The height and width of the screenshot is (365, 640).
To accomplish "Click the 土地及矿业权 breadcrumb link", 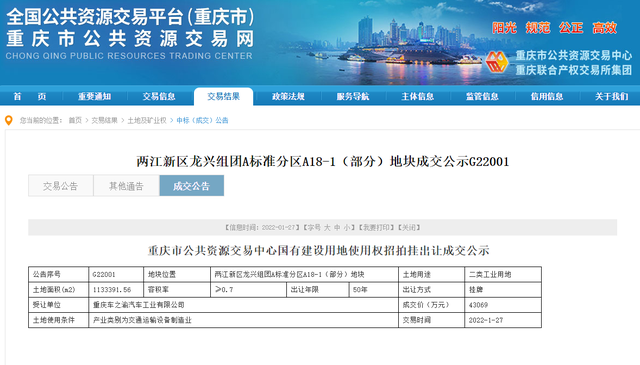I will pyautogui.click(x=147, y=120).
